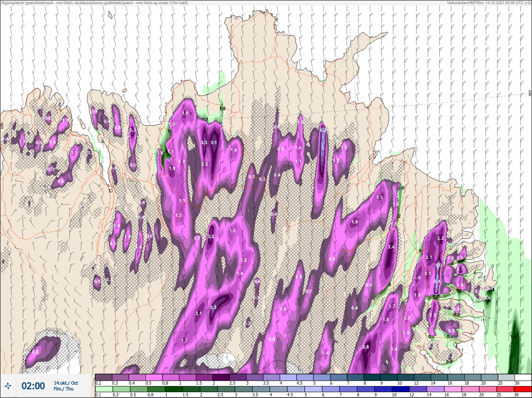This screenshot has width=532, height=398.
Task: Click the 2.7 precipitation value on the map
Action: click(459, 269)
